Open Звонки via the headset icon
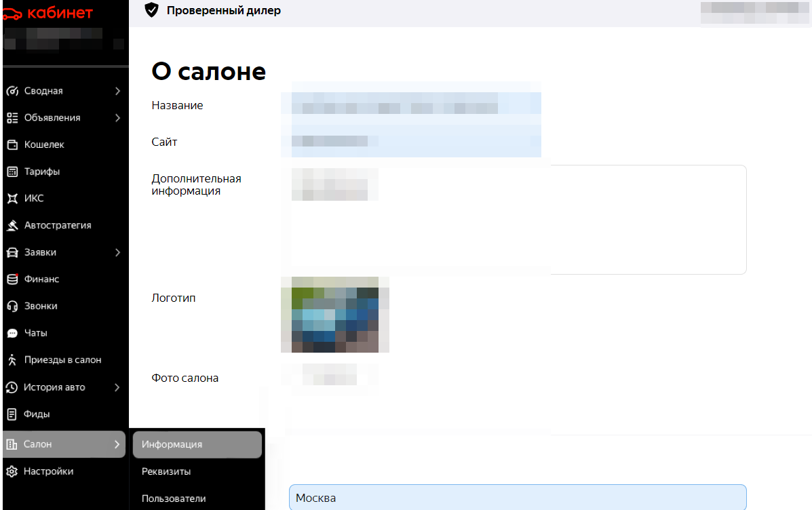Screen dimensions: 812x510 [12, 306]
